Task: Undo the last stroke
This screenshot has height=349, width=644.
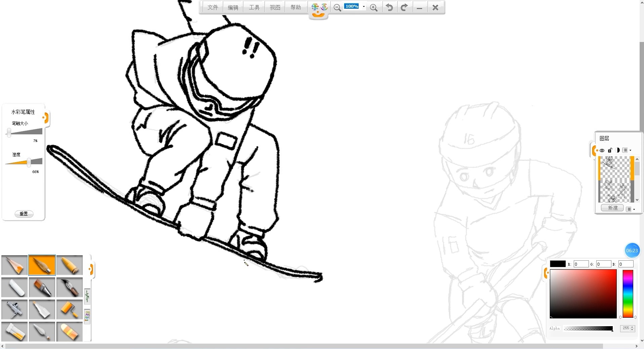Action: [389, 8]
